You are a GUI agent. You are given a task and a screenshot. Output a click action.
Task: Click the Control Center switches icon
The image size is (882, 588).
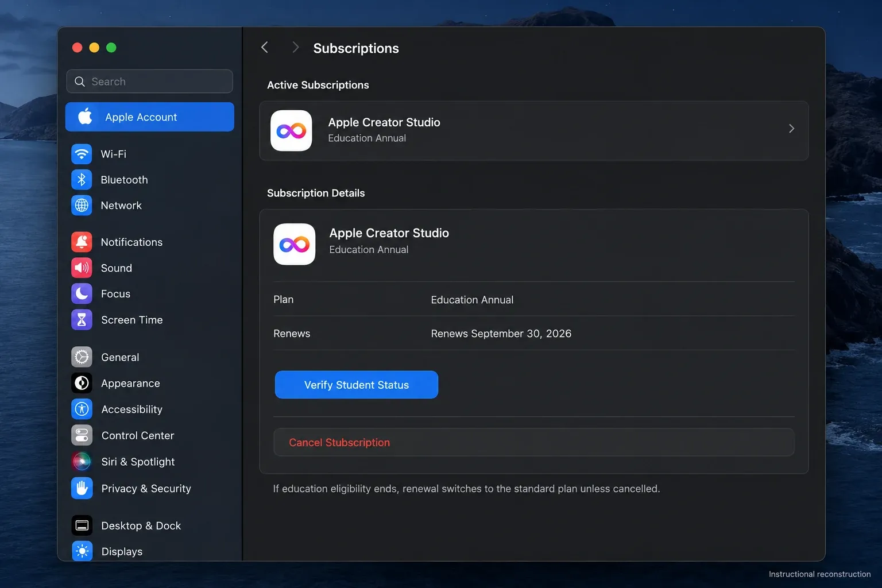point(82,435)
